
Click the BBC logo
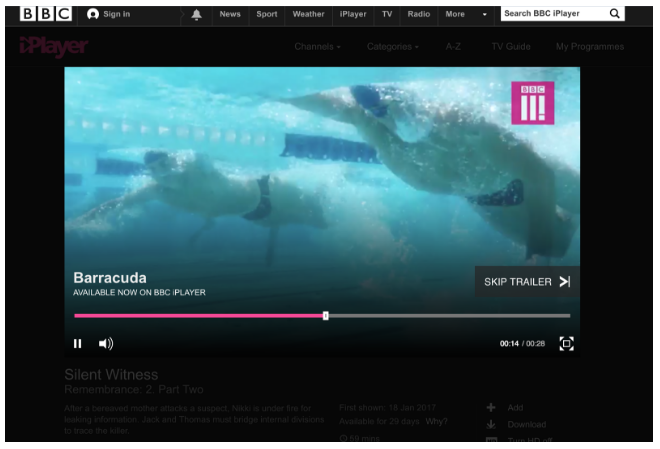click(x=45, y=14)
